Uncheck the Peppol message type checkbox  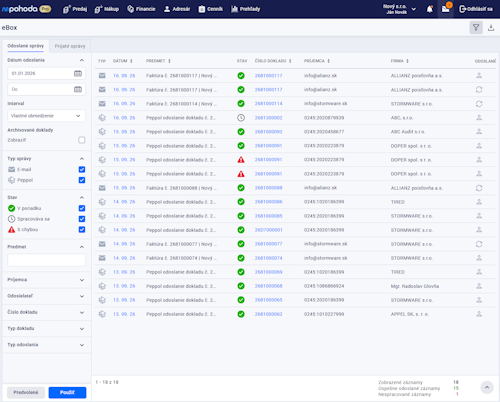pos(82,180)
